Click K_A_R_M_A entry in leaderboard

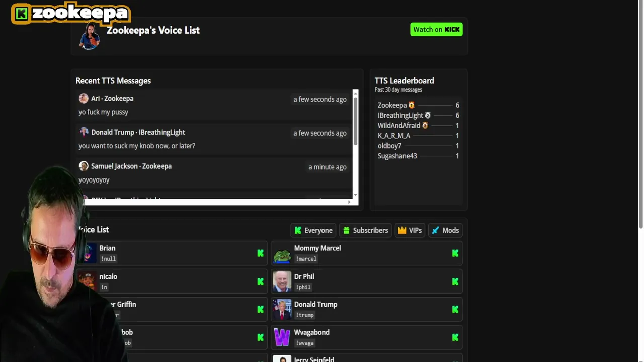coord(418,136)
